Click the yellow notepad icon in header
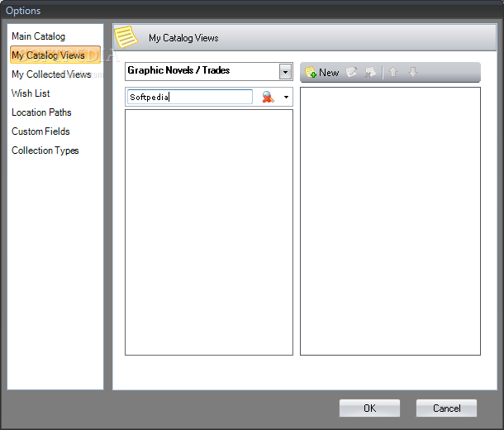This screenshot has width=504, height=430. (x=126, y=37)
